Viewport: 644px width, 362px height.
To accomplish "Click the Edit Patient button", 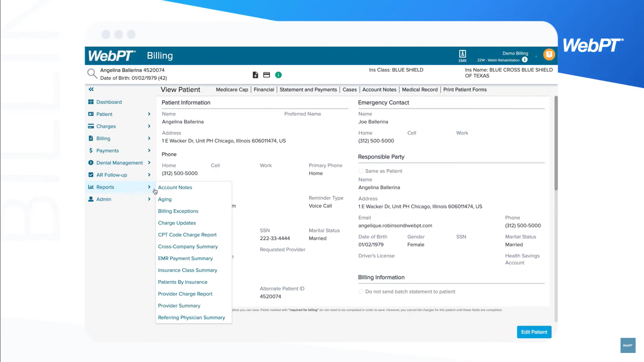I will tap(534, 332).
